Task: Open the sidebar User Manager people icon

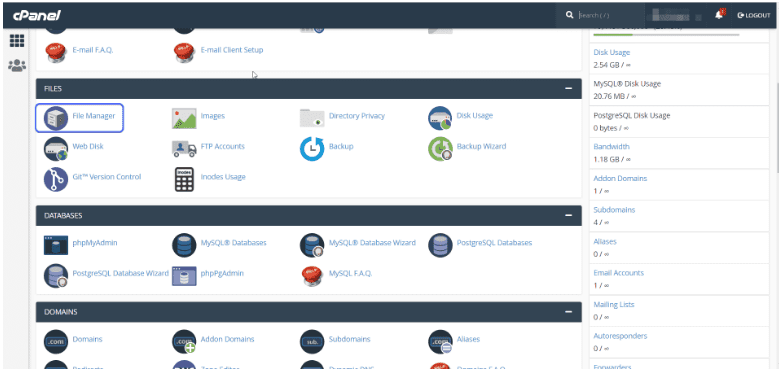Action: [17, 65]
